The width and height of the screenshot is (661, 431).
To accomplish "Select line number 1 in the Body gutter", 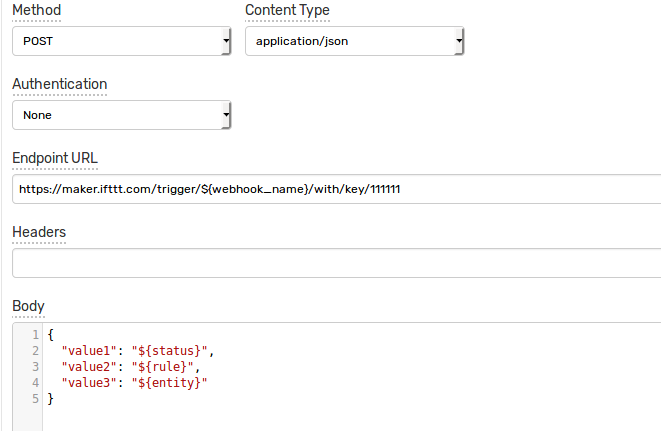I will [35, 335].
